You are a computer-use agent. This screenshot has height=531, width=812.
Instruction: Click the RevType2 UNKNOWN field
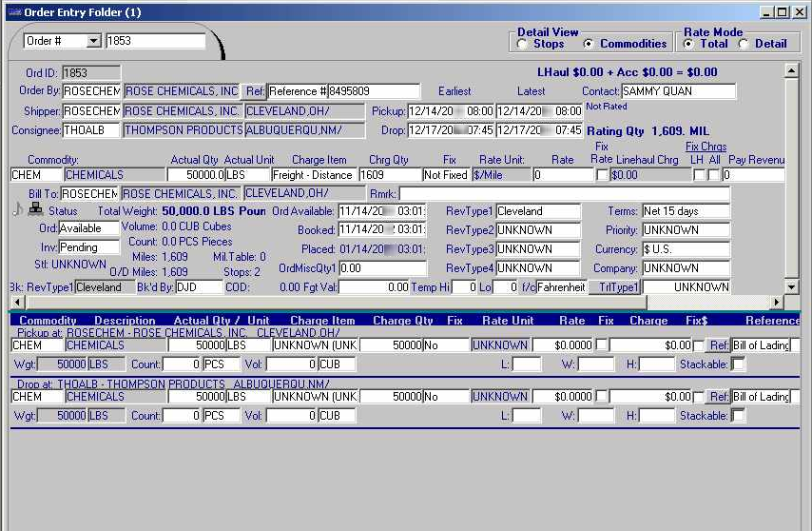pos(538,230)
